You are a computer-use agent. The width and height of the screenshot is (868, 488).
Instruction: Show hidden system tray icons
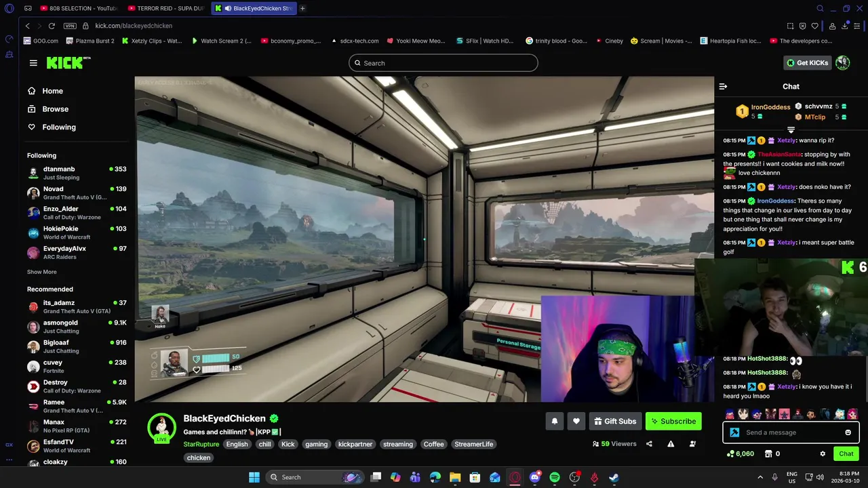(x=760, y=477)
